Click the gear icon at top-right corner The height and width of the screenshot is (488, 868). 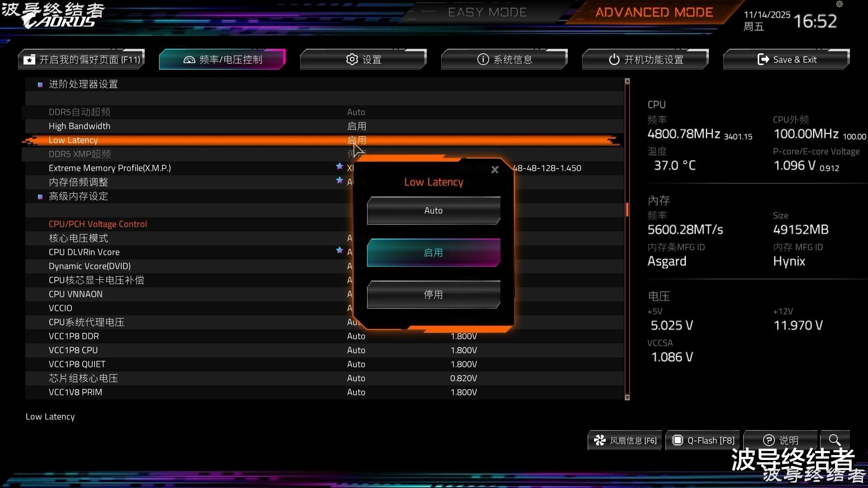840,4
